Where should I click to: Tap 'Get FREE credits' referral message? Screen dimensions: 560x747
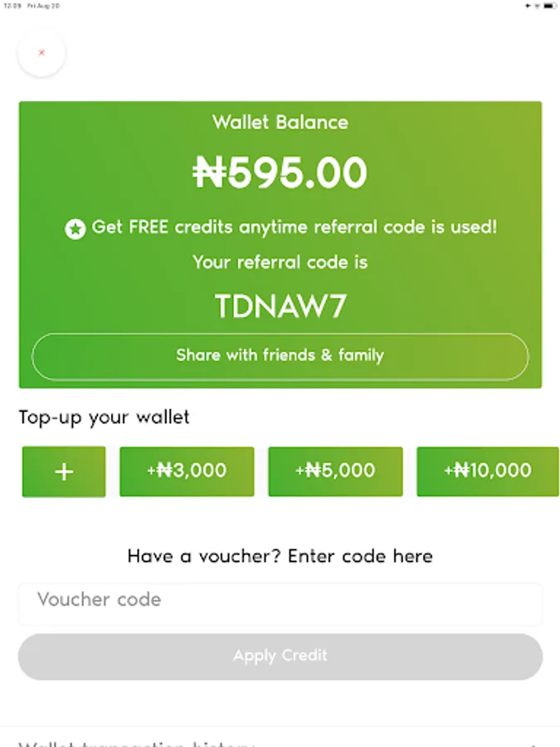[x=295, y=227]
